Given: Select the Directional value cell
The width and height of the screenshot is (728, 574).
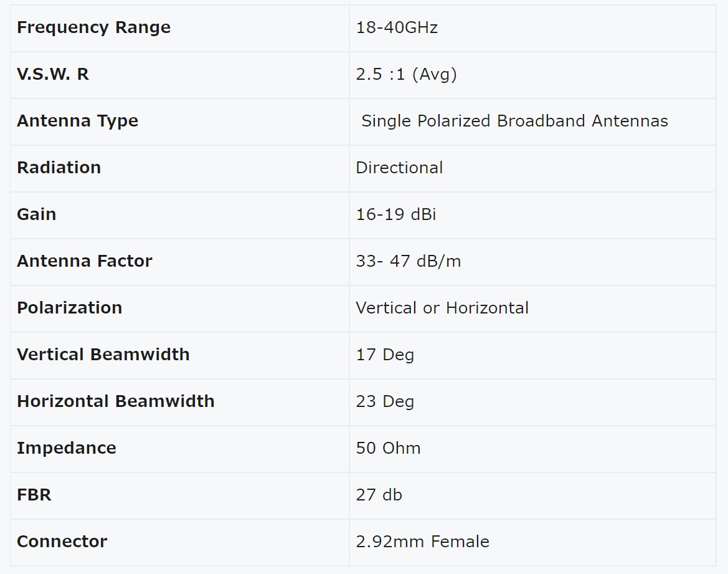Looking at the screenshot, I should click(x=532, y=169).
